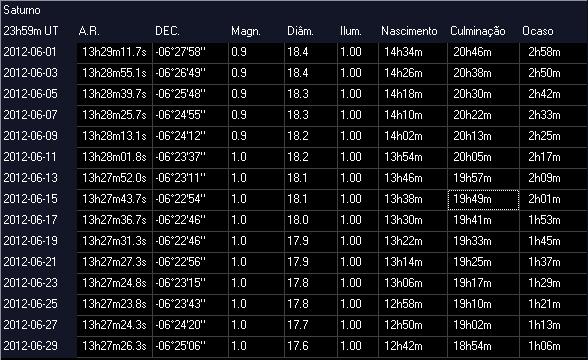This screenshot has height=360, width=588.
Task: Select date row 2012-06-15
Action: pos(30,199)
